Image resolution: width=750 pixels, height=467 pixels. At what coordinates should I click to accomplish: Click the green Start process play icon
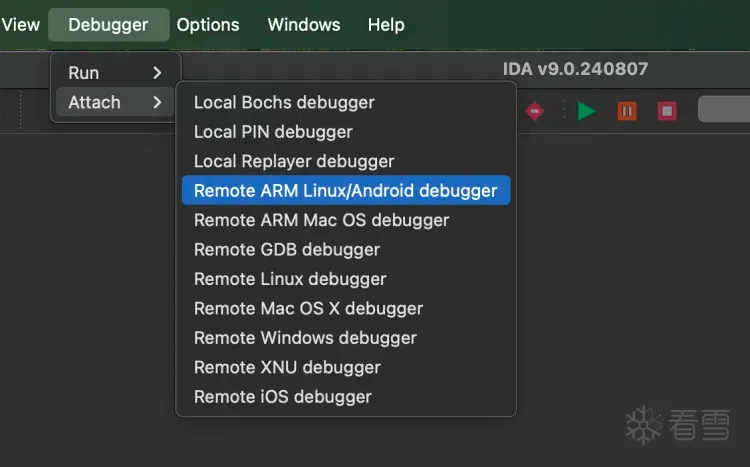tap(587, 110)
